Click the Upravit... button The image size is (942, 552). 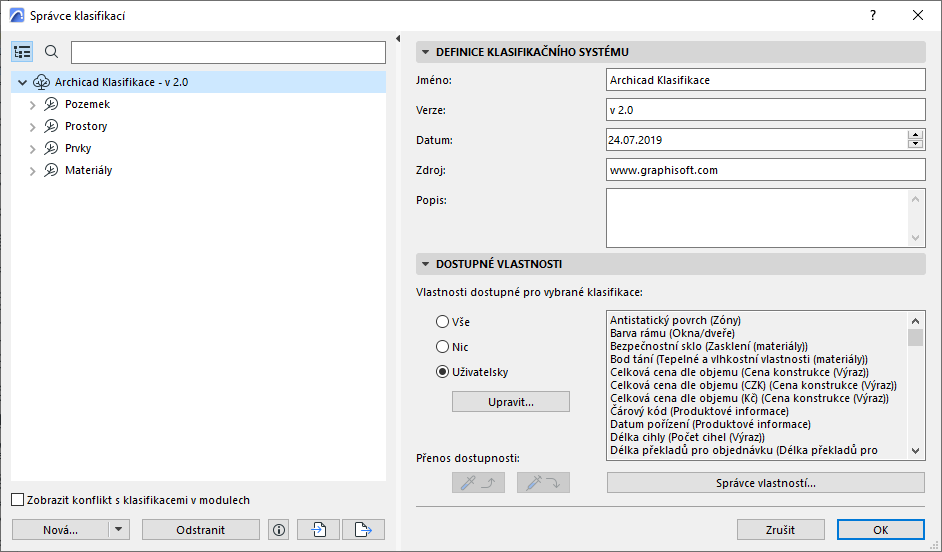(x=511, y=402)
